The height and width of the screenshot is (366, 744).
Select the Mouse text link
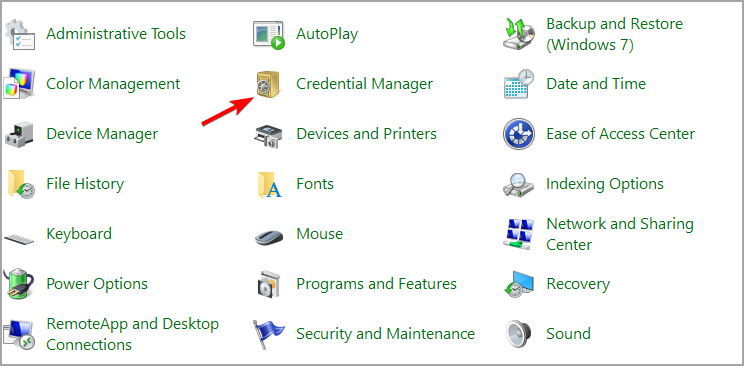319,234
